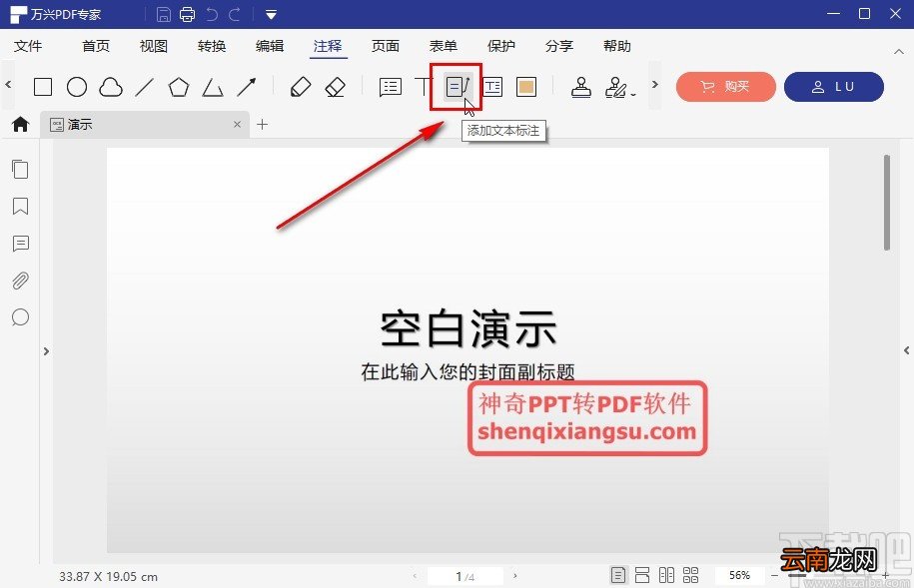This screenshot has width=914, height=588.
Task: Open the attachments paperclip panel
Action: pos(20,281)
